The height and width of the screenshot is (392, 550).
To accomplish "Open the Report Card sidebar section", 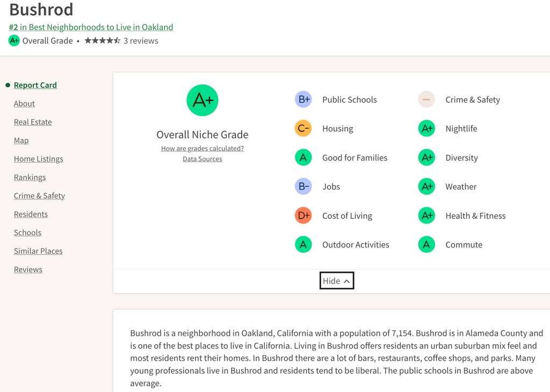I will pos(35,85).
